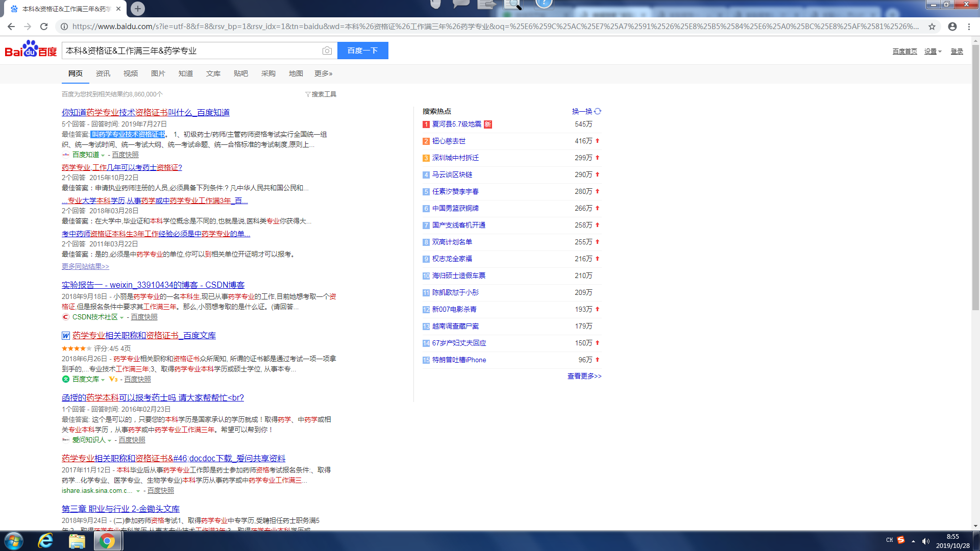This screenshot has width=980, height=551.
Task: Expand the CSDN技术社区 source dropdown arrow
Action: click(x=121, y=318)
